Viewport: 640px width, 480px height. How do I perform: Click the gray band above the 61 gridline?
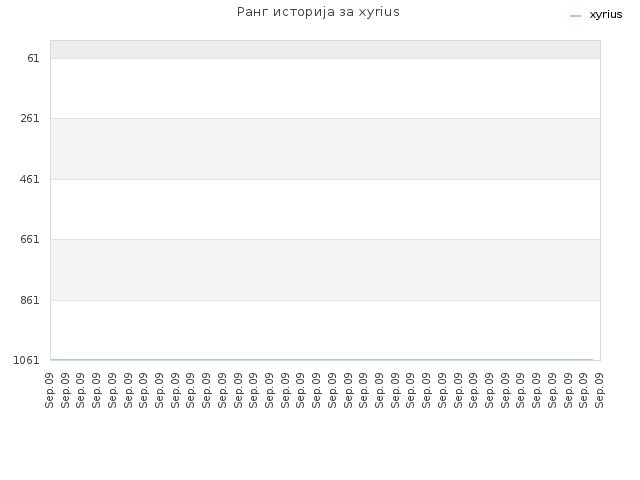point(325,49)
